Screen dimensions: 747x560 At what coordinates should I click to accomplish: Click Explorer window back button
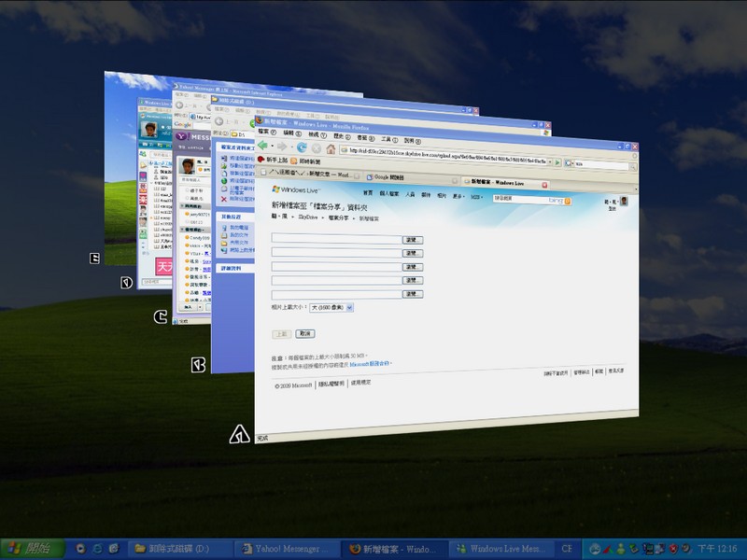click(x=219, y=121)
